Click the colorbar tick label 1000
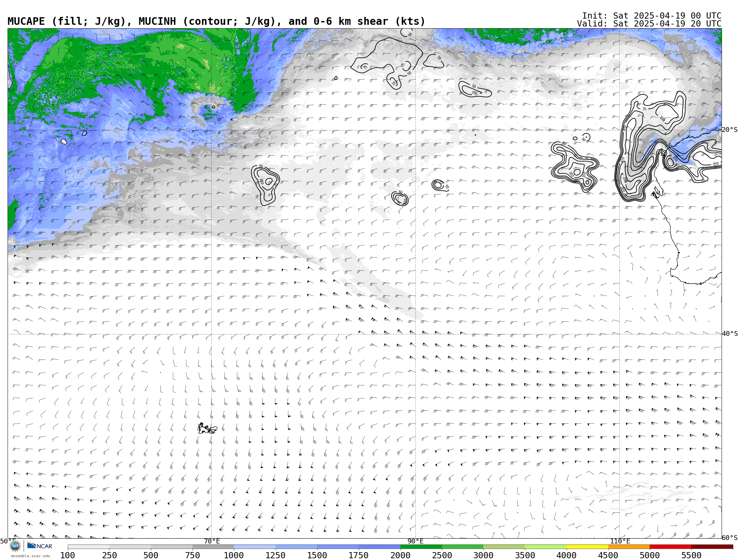 coord(234,555)
